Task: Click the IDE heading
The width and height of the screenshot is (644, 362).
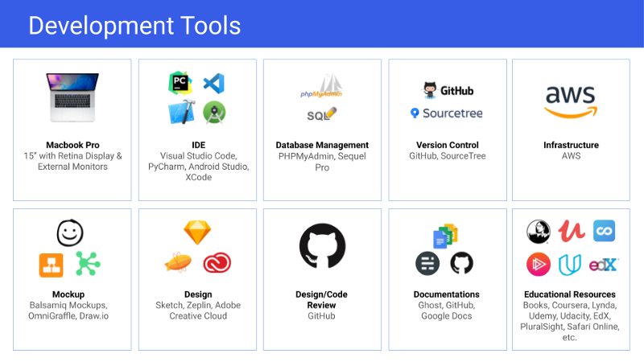Action: tap(198, 145)
